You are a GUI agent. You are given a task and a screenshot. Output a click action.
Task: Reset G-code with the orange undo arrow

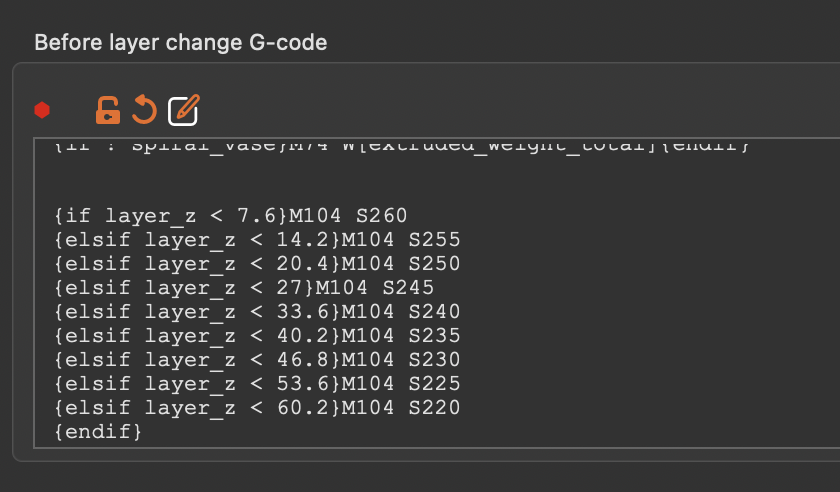click(145, 109)
